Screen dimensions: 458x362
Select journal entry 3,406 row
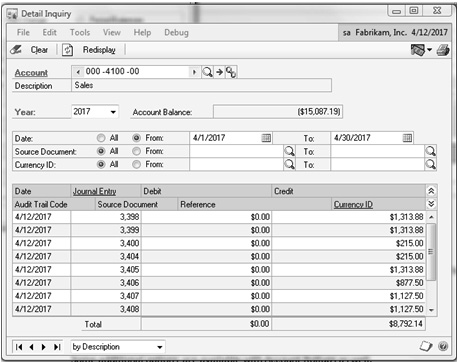click(220, 283)
